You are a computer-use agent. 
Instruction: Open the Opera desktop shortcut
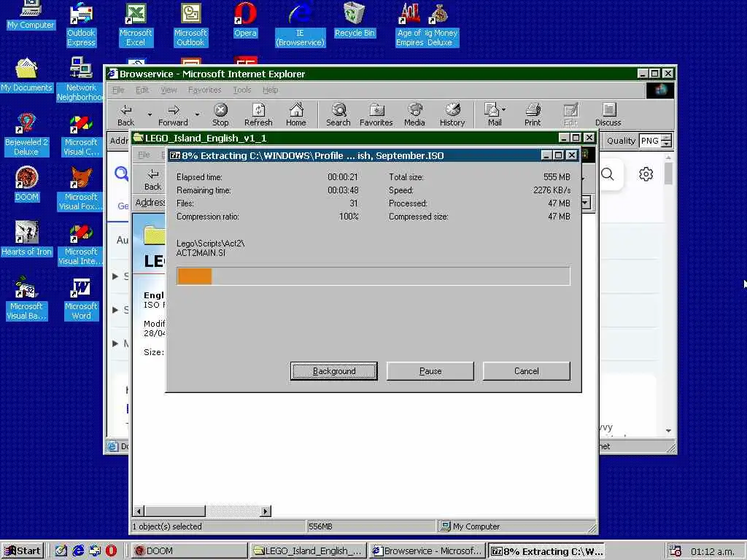tap(245, 21)
